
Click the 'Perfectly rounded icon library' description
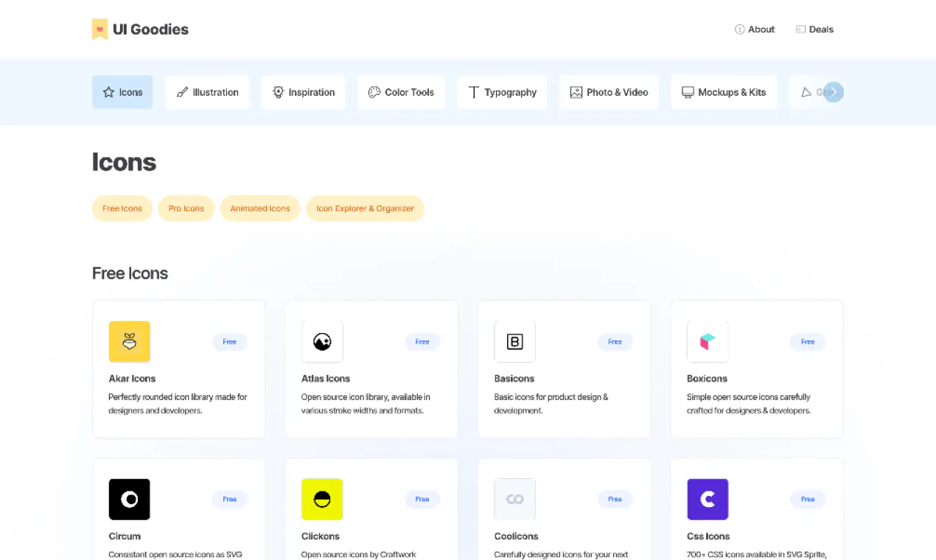click(x=178, y=404)
